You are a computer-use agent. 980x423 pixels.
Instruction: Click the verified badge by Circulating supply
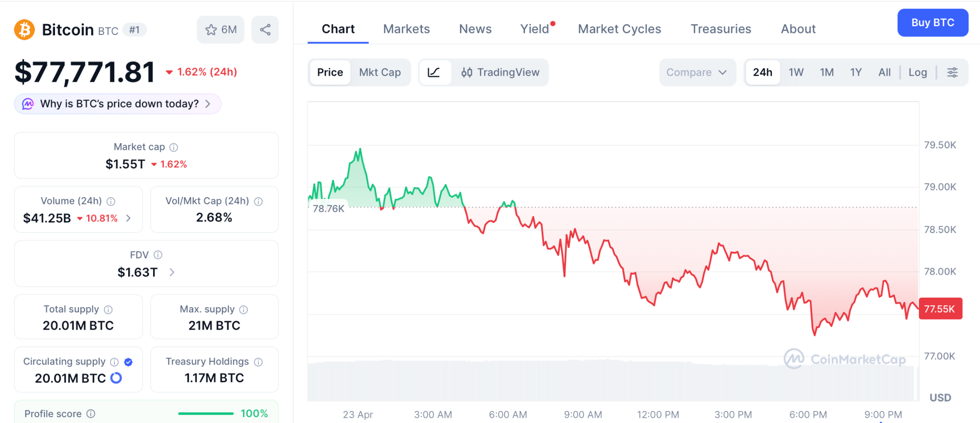(128, 362)
